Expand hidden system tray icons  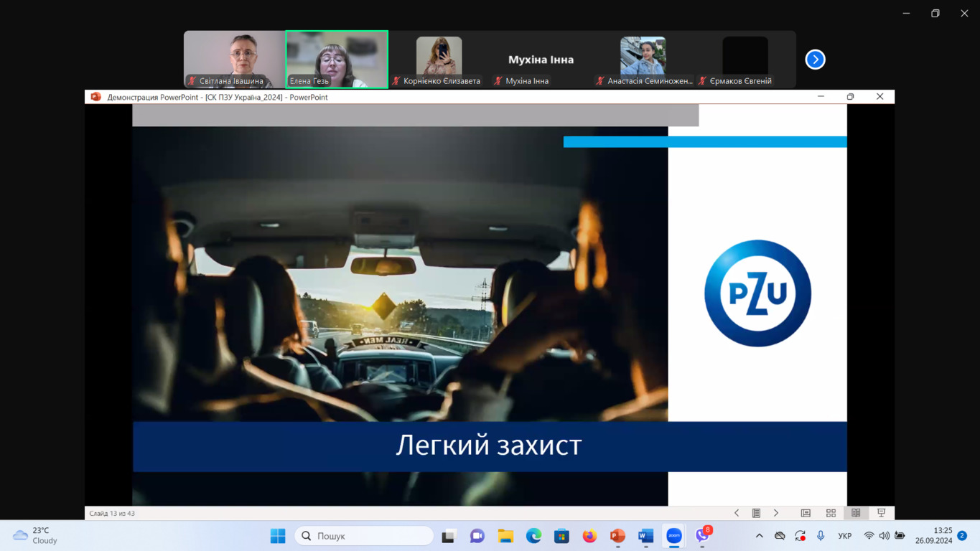[x=759, y=536]
